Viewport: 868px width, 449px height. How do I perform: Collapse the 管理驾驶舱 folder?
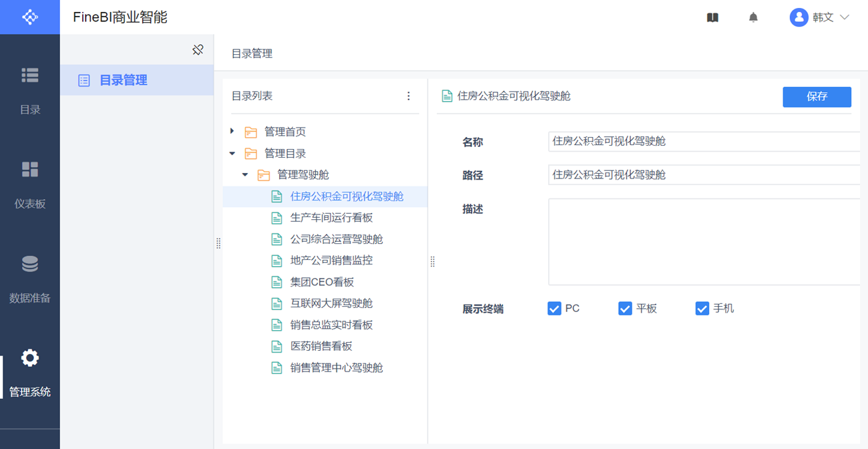(245, 175)
